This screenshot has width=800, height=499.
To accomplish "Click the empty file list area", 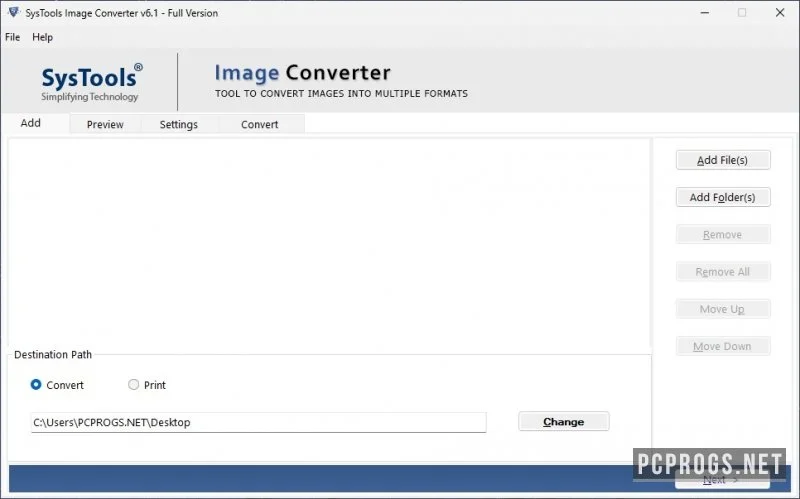I will 329,242.
